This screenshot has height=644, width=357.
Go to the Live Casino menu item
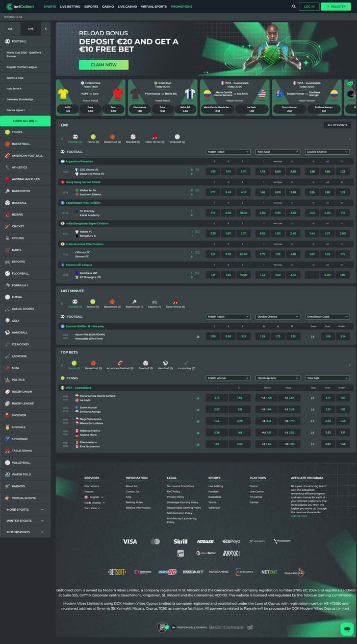click(127, 7)
